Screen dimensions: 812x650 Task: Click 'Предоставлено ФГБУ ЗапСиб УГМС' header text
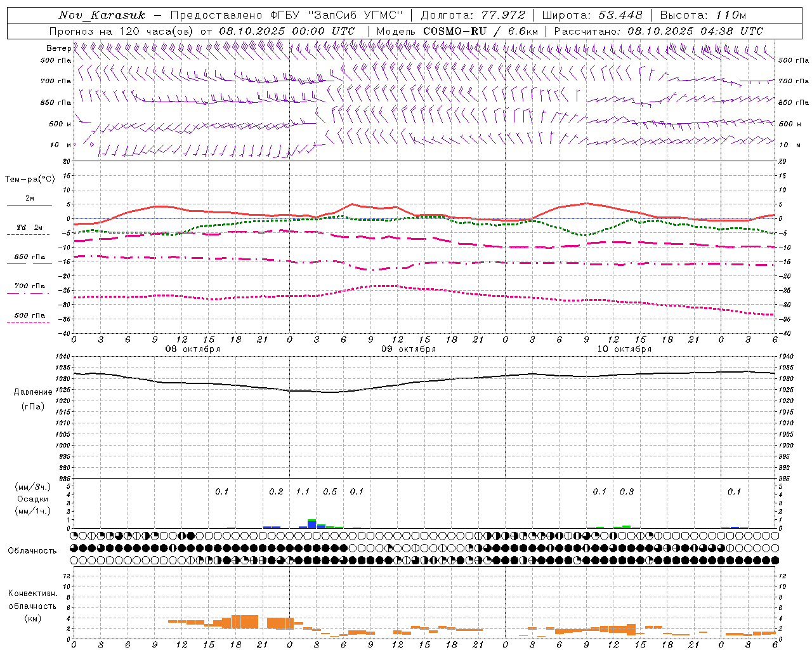(286, 15)
